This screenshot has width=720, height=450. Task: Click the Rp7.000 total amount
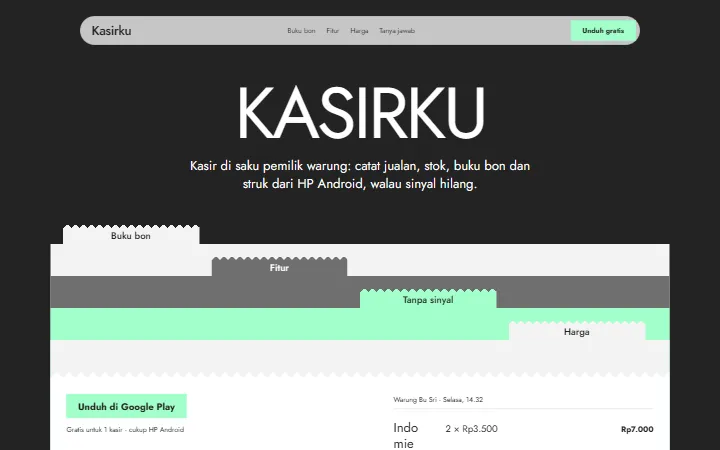coord(637,429)
